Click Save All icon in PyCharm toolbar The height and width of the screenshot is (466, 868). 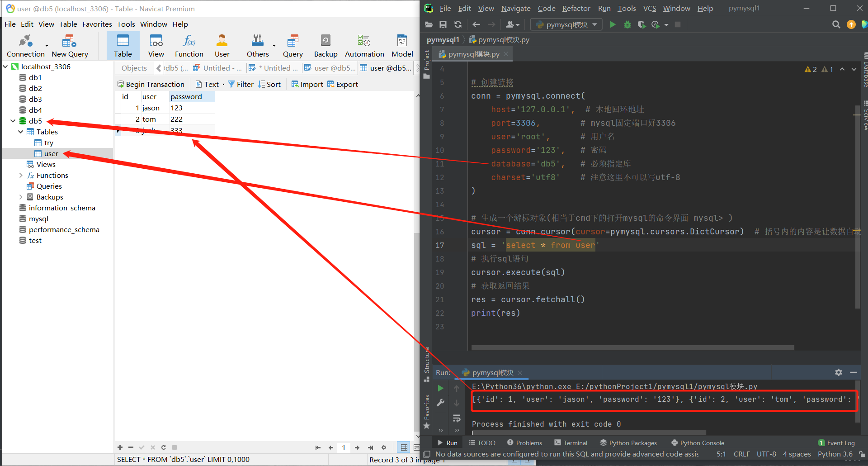click(x=443, y=24)
